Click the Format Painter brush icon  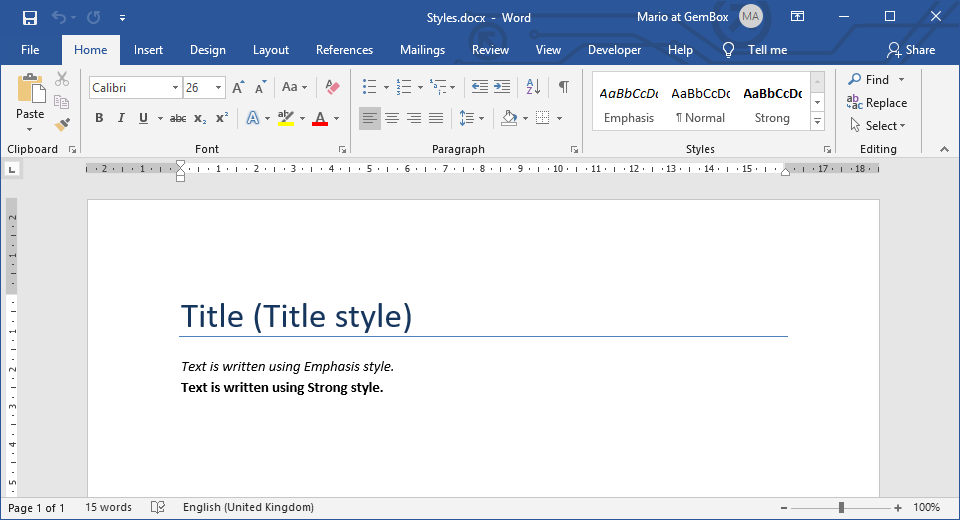pos(62,124)
